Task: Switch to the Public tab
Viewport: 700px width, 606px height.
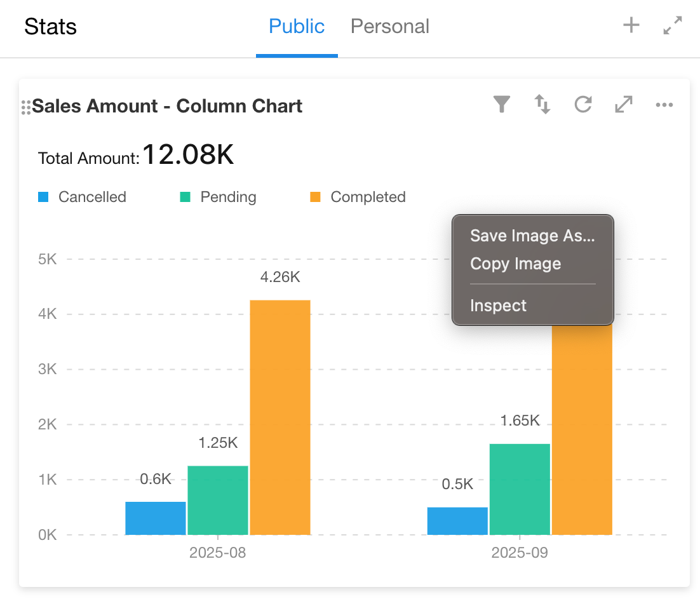Action: click(x=297, y=27)
